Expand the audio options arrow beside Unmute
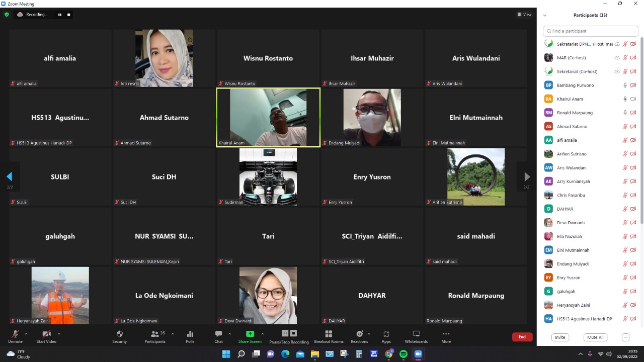The height and width of the screenshot is (362, 644). [26, 334]
